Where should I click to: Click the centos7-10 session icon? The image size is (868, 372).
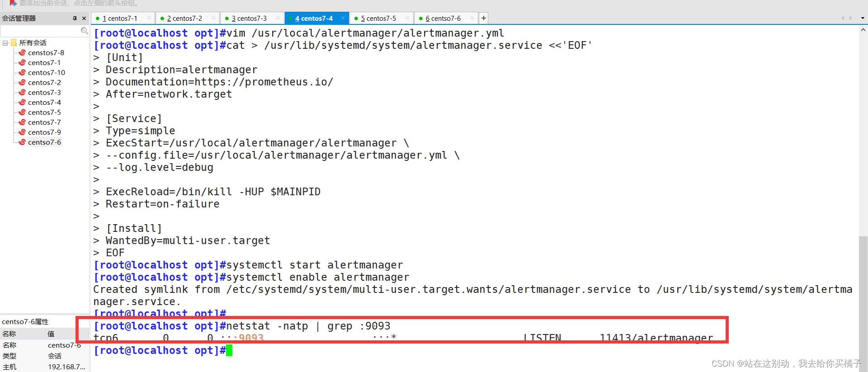coord(22,72)
